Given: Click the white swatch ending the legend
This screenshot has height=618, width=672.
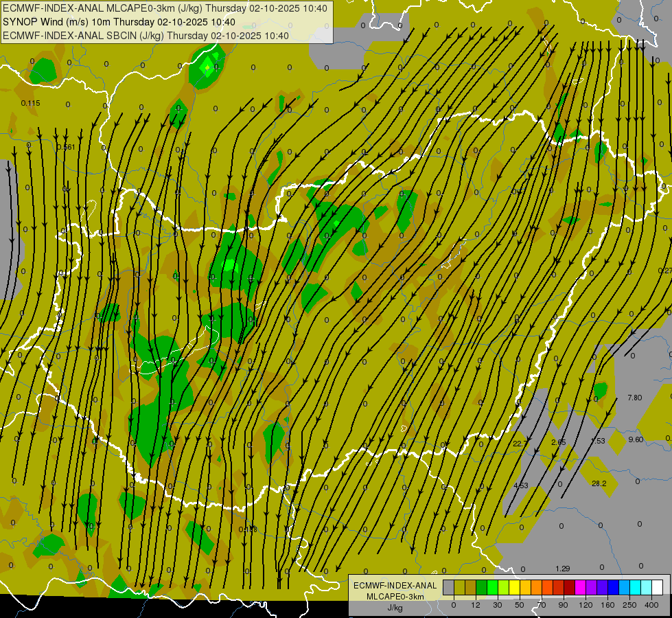Looking at the screenshot, I should (658, 587).
